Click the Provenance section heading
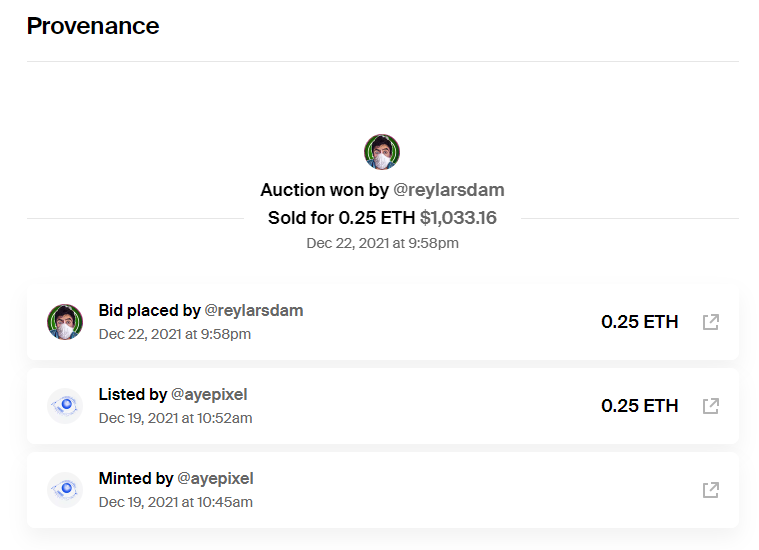Image resolution: width=759 pixels, height=550 pixels. [93, 26]
